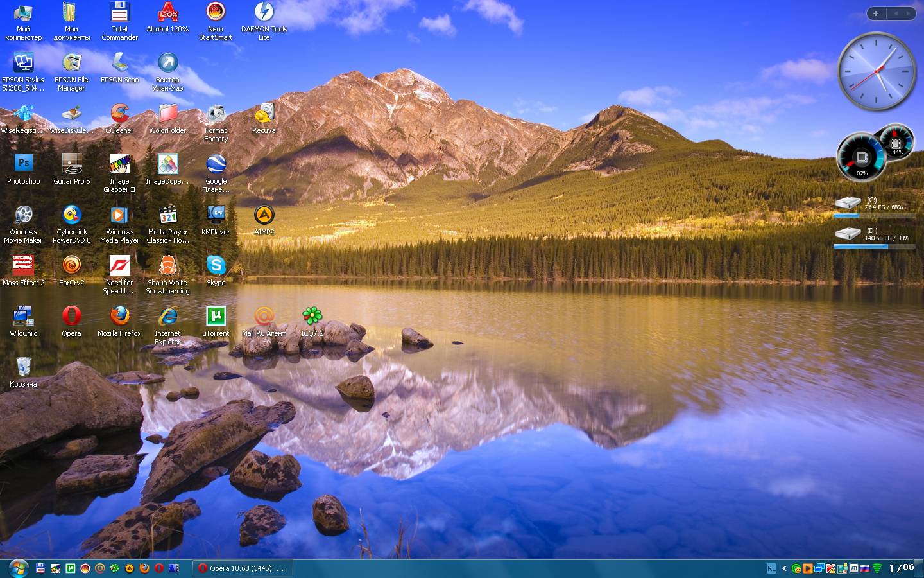Launch Total Commander from the desktop
924x578 pixels.
(x=119, y=13)
